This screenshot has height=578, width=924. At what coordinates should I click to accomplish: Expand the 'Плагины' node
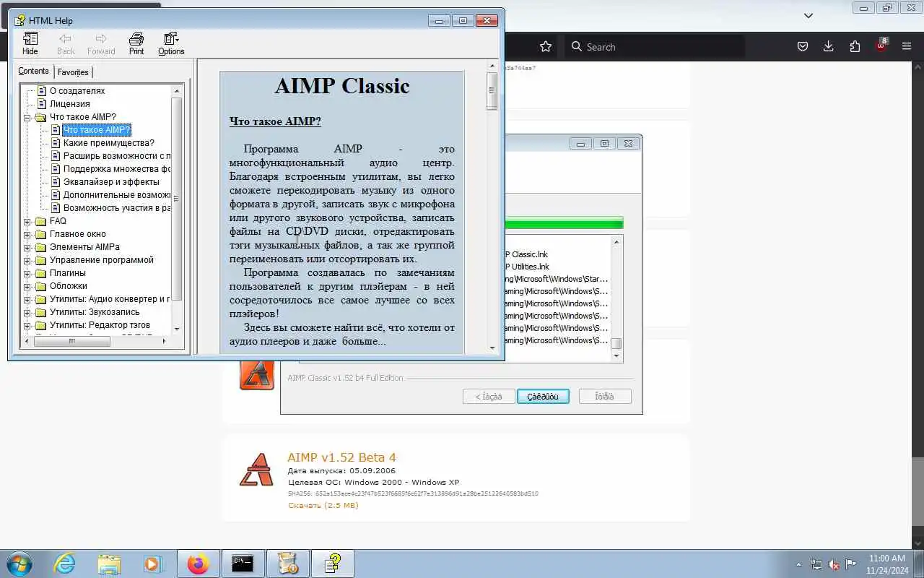pos(27,273)
